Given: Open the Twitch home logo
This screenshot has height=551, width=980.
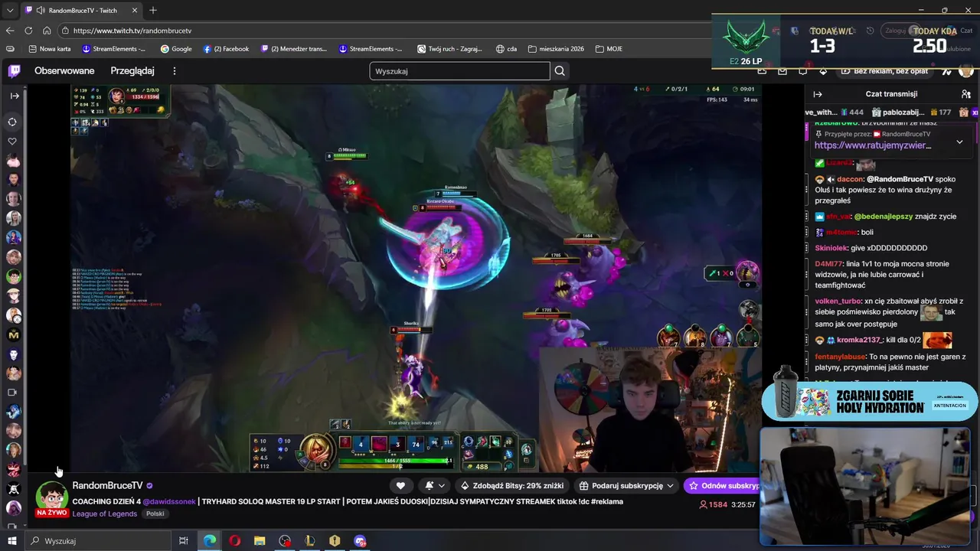Looking at the screenshot, I should pos(14,71).
